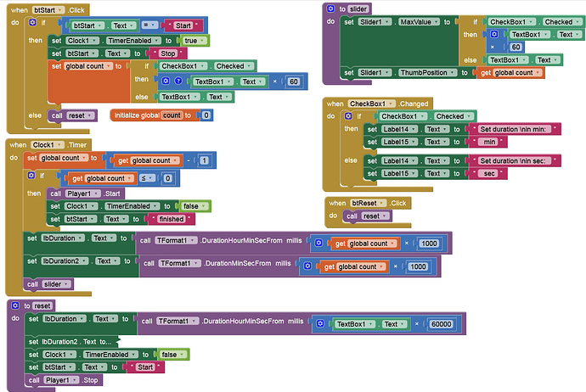
Task: Click the gear on the Clock1.Timer if block
Action: coord(32,177)
